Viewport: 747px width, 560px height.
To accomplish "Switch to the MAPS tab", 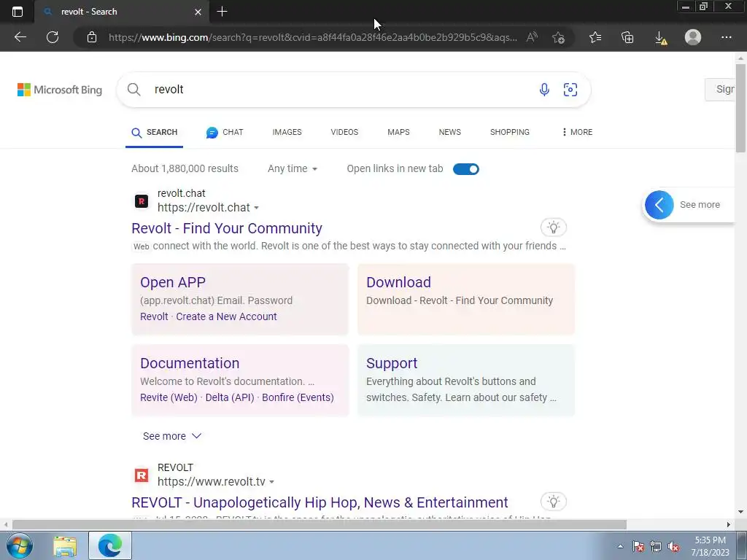I will pos(398,133).
